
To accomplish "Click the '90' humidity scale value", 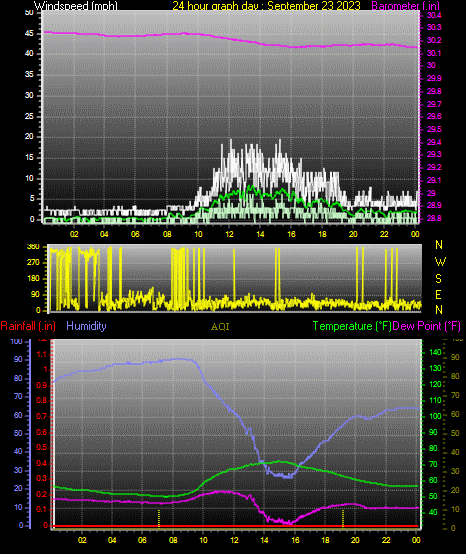I will (x=18, y=359).
